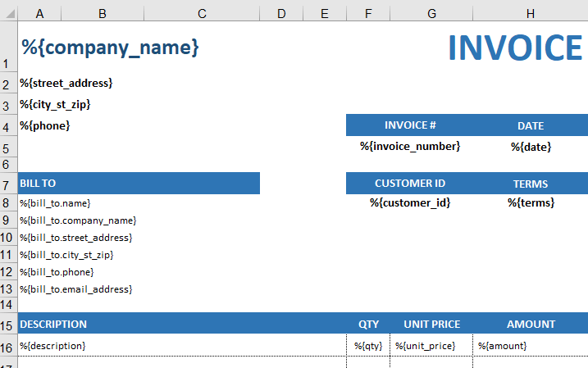Select row 11 header
Image resolution: width=588 pixels, height=368 pixels.
(x=9, y=255)
